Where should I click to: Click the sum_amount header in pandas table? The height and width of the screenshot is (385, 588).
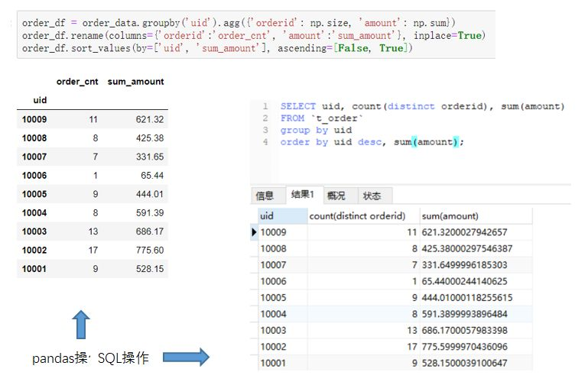(x=136, y=82)
